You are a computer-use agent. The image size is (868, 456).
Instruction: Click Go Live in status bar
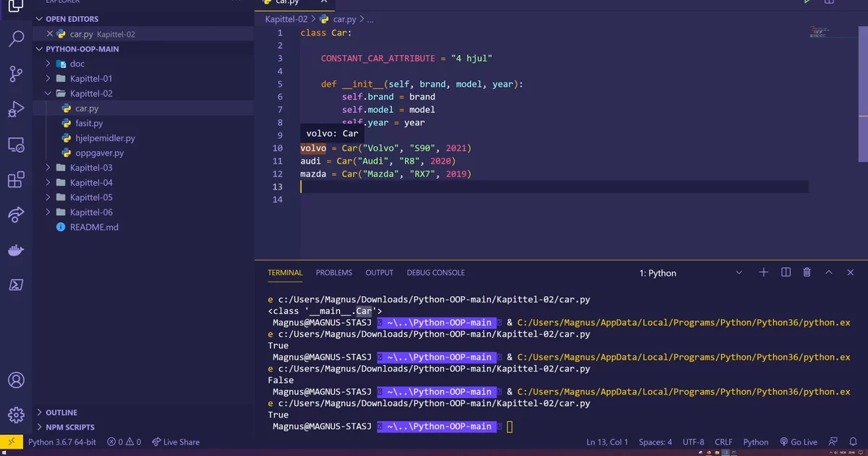799,442
